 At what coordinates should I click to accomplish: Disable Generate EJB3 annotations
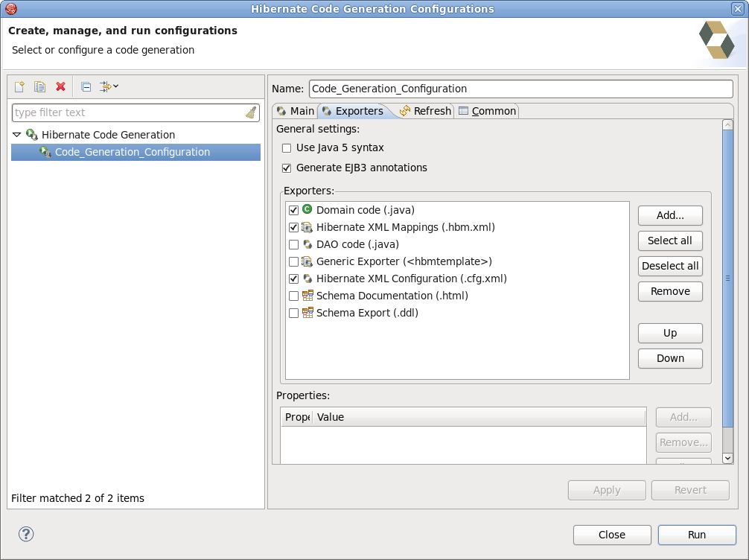coord(286,168)
